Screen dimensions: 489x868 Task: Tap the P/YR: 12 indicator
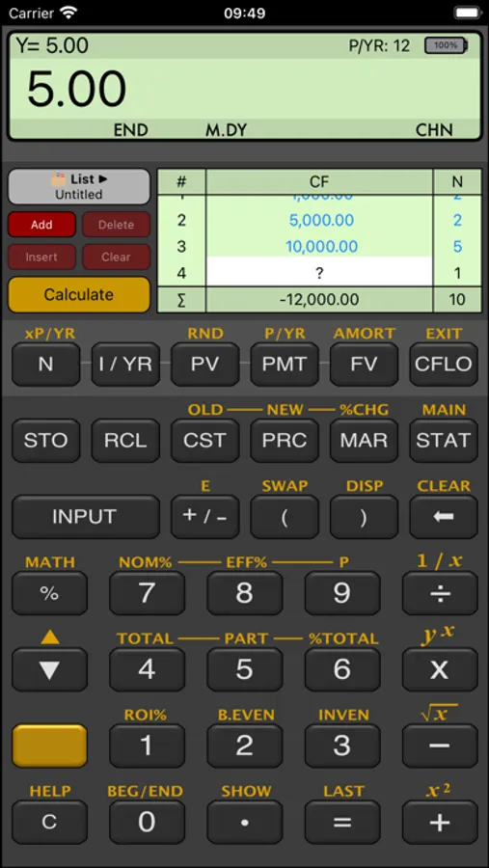379,45
